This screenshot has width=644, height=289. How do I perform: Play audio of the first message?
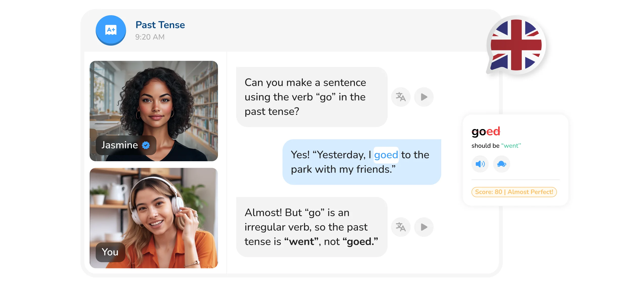[423, 97]
